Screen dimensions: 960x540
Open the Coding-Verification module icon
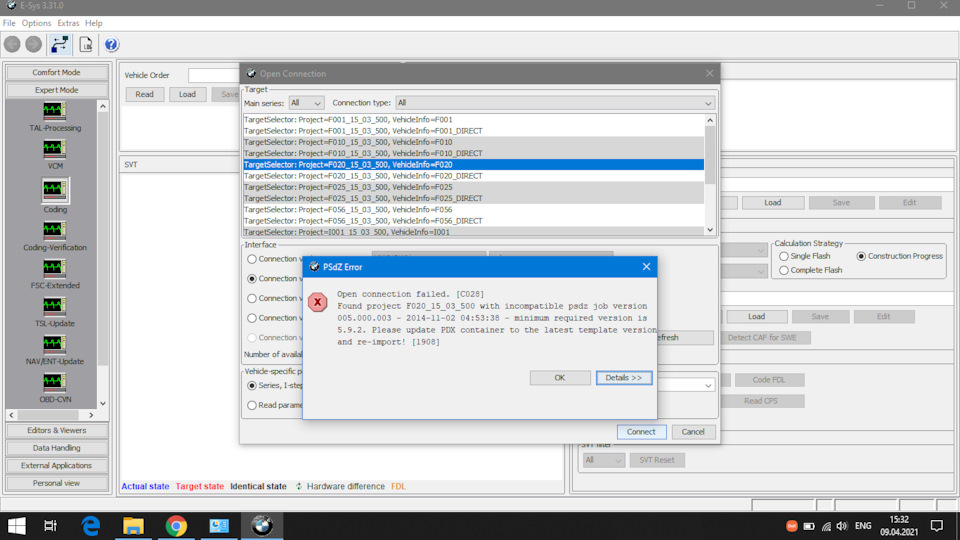(x=54, y=231)
